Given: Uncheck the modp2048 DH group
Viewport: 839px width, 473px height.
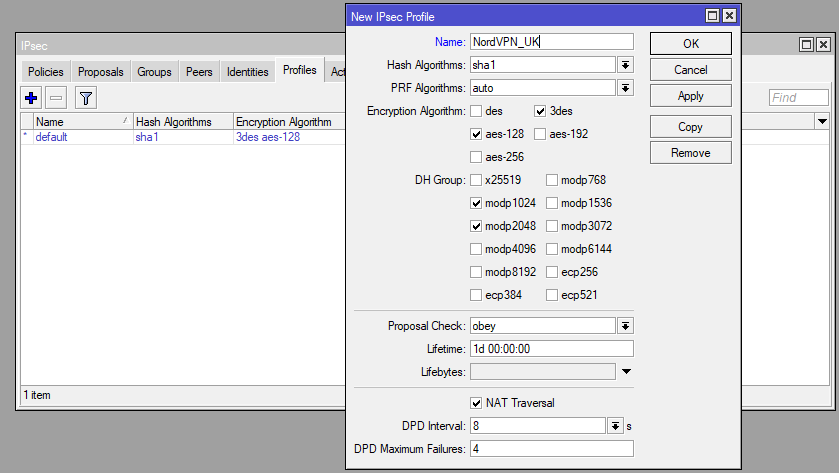Looking at the screenshot, I should (476, 226).
